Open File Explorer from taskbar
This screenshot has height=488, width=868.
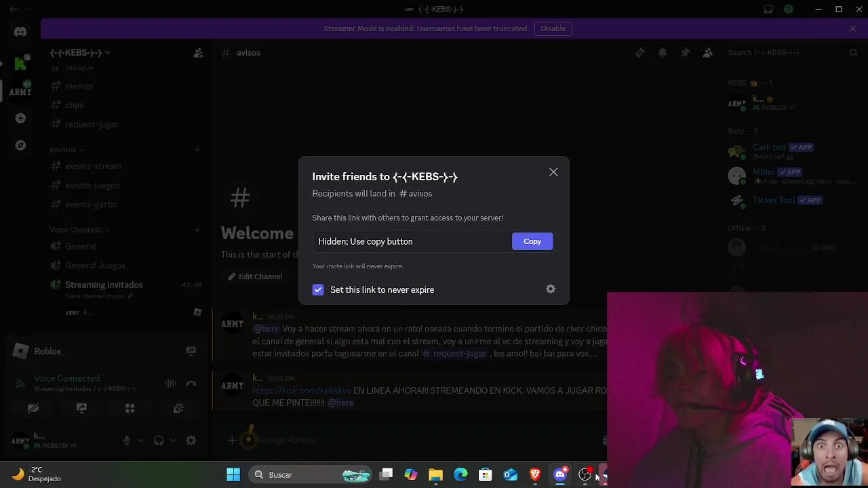pyautogui.click(x=435, y=474)
